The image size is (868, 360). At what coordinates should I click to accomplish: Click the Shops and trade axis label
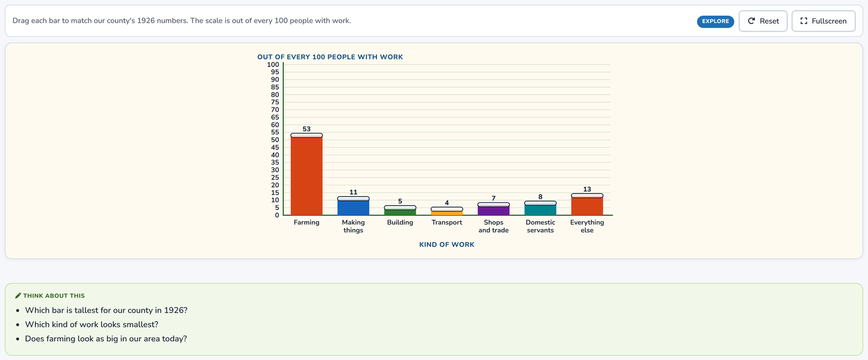pyautogui.click(x=494, y=226)
